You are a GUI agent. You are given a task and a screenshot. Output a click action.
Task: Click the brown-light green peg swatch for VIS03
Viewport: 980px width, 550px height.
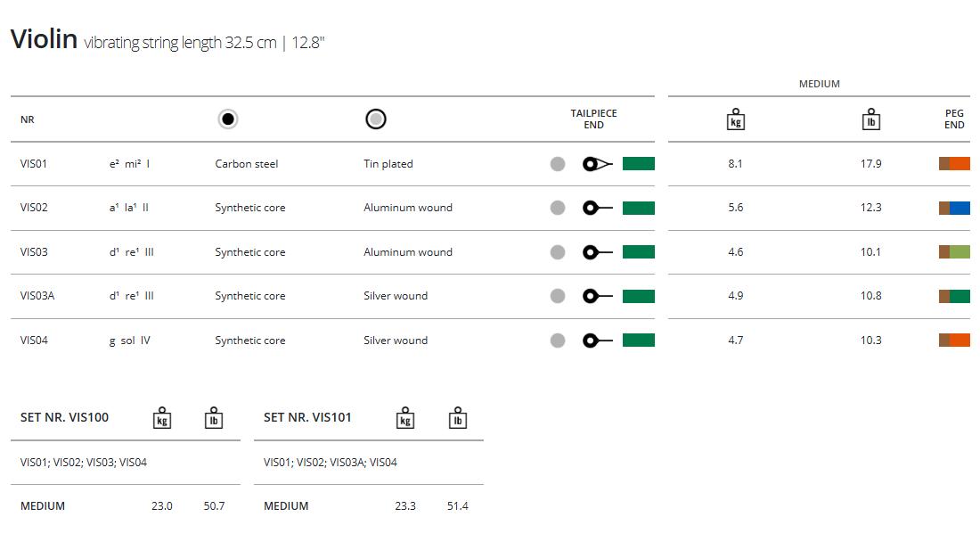click(x=954, y=252)
